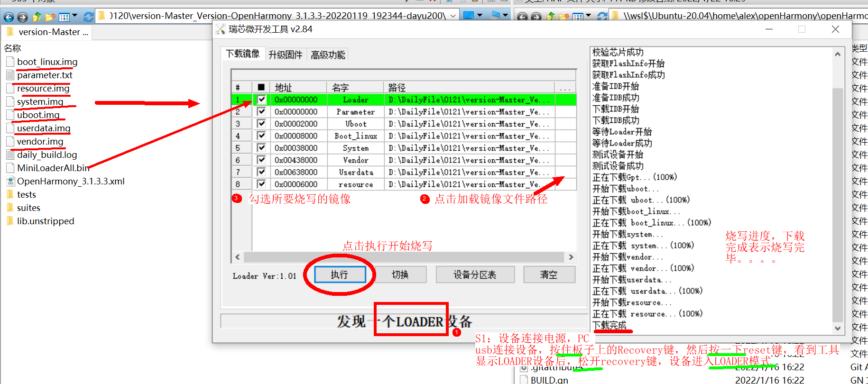Go up one folder in right pane
Screen dimensions: 868x384
(551, 17)
